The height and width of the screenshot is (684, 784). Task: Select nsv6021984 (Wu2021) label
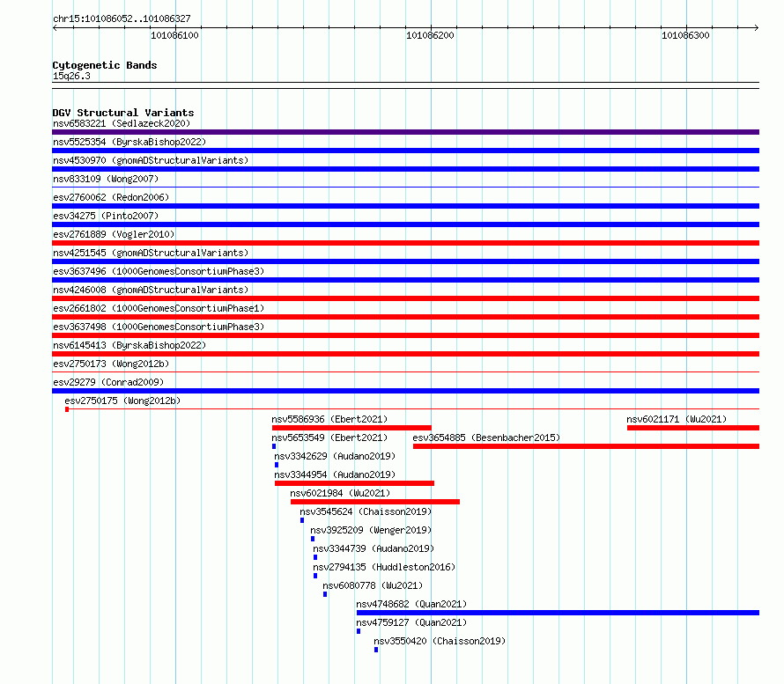tap(340, 493)
